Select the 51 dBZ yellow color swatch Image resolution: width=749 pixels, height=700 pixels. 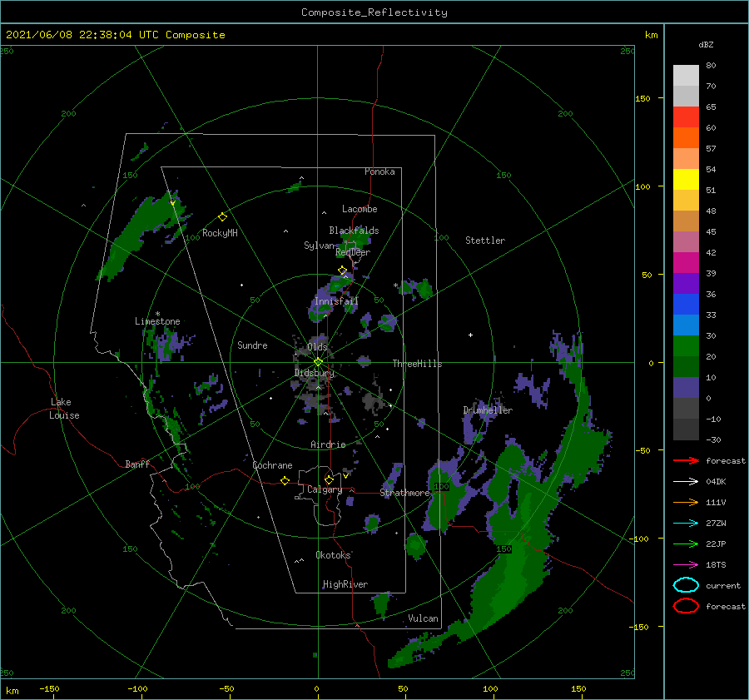(x=686, y=180)
